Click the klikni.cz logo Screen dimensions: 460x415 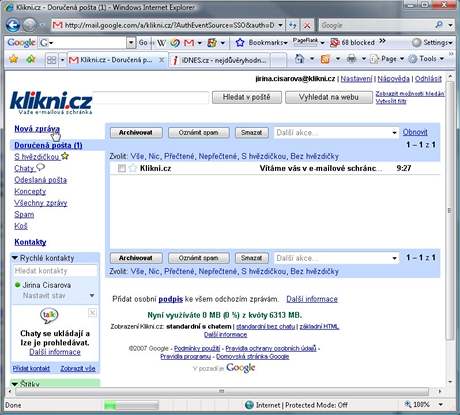pyautogui.click(x=51, y=103)
